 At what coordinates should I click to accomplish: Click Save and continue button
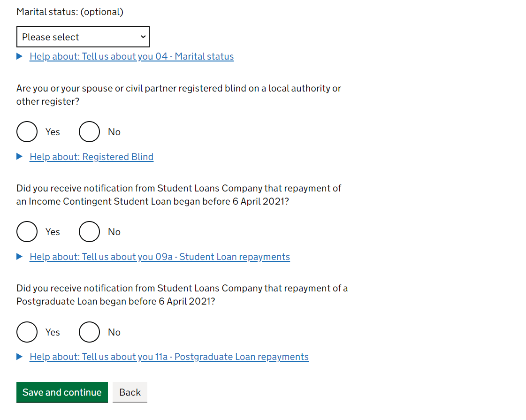tap(62, 392)
